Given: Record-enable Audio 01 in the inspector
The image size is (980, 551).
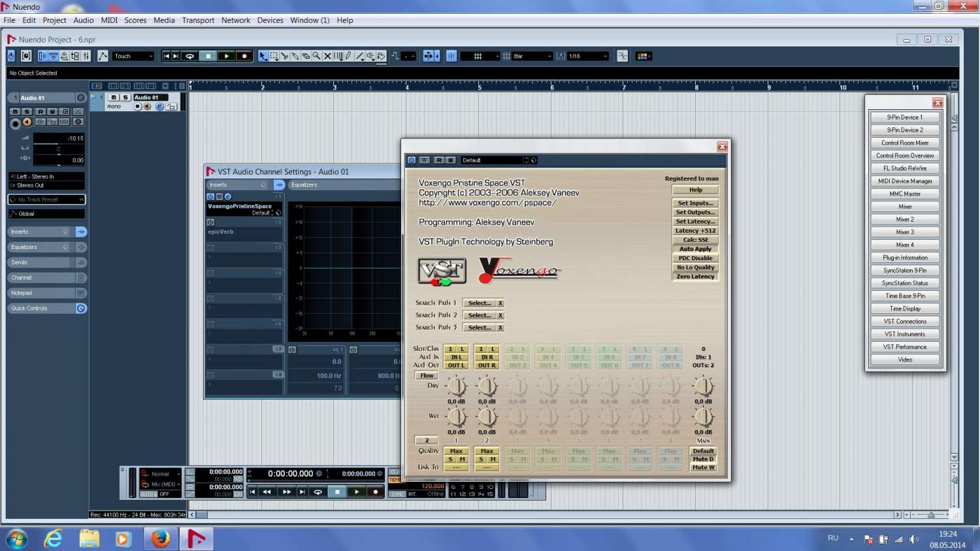Looking at the screenshot, I should tap(15, 123).
